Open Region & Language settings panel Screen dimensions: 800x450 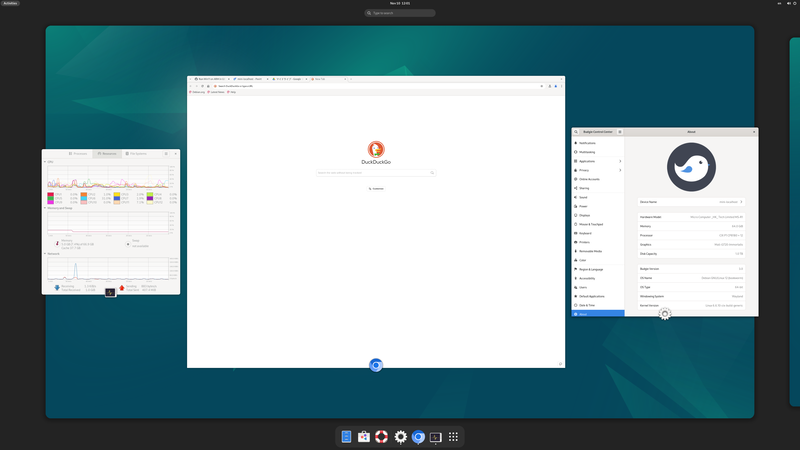598,269
